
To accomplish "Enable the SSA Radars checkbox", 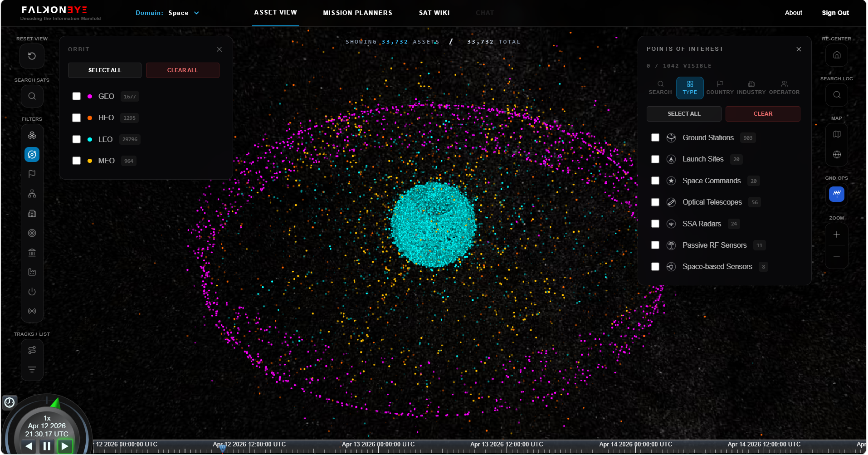I will click(x=655, y=224).
